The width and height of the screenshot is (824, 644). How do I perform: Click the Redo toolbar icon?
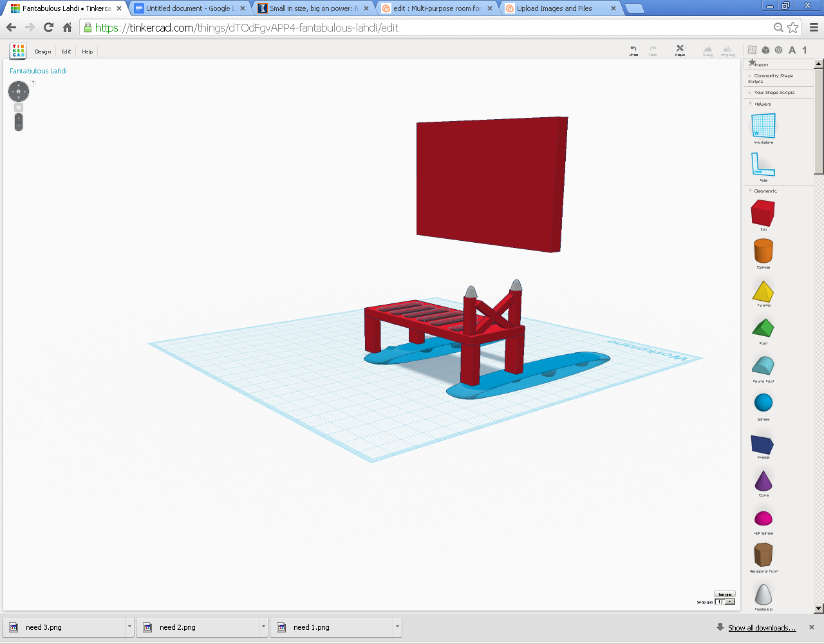point(653,50)
